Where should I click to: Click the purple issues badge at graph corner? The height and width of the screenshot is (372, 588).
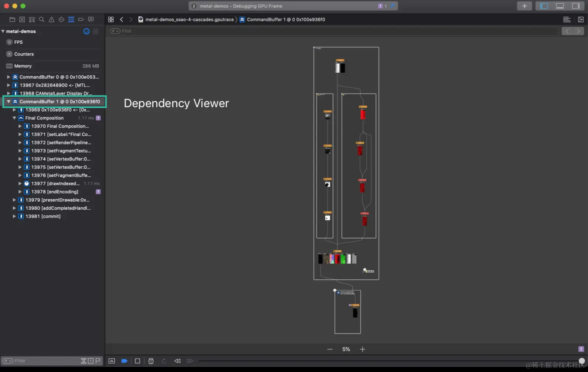coord(581,349)
